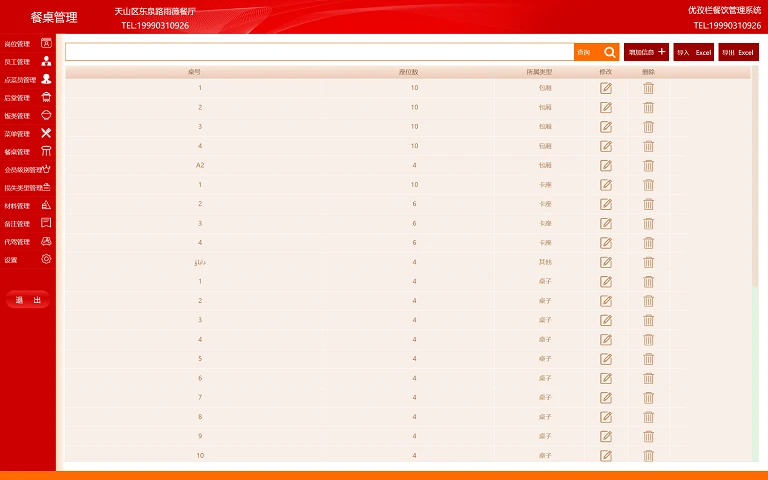Click the edit icon for table A2
The image size is (768, 480).
[x=606, y=165]
